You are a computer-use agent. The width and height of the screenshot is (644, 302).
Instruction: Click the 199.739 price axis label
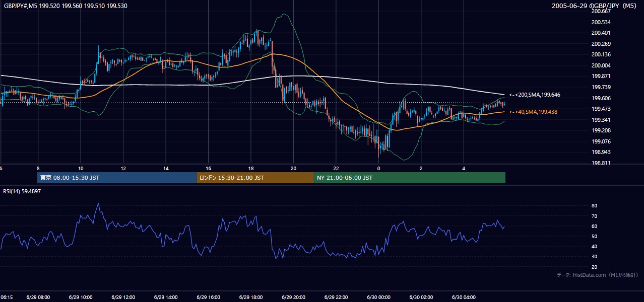click(x=600, y=87)
